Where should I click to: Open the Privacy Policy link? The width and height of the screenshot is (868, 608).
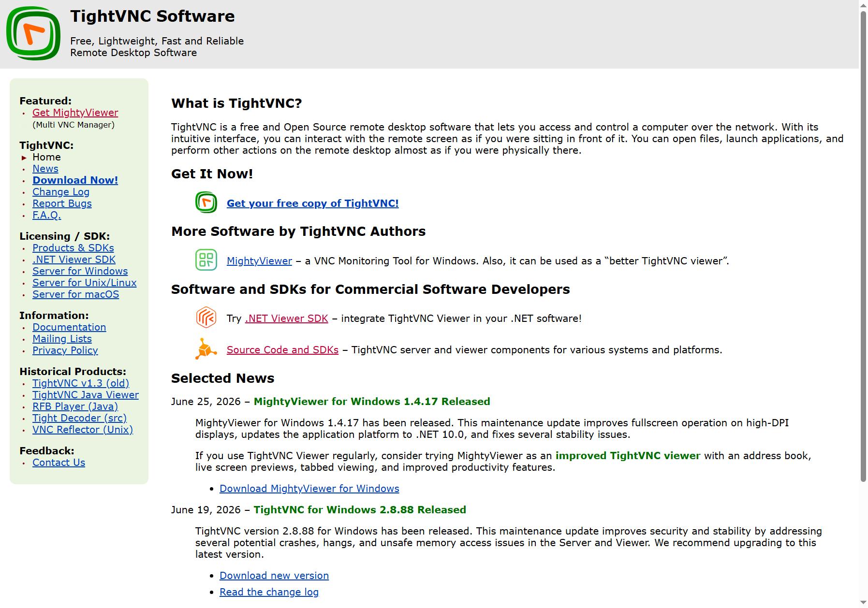pyautogui.click(x=65, y=350)
